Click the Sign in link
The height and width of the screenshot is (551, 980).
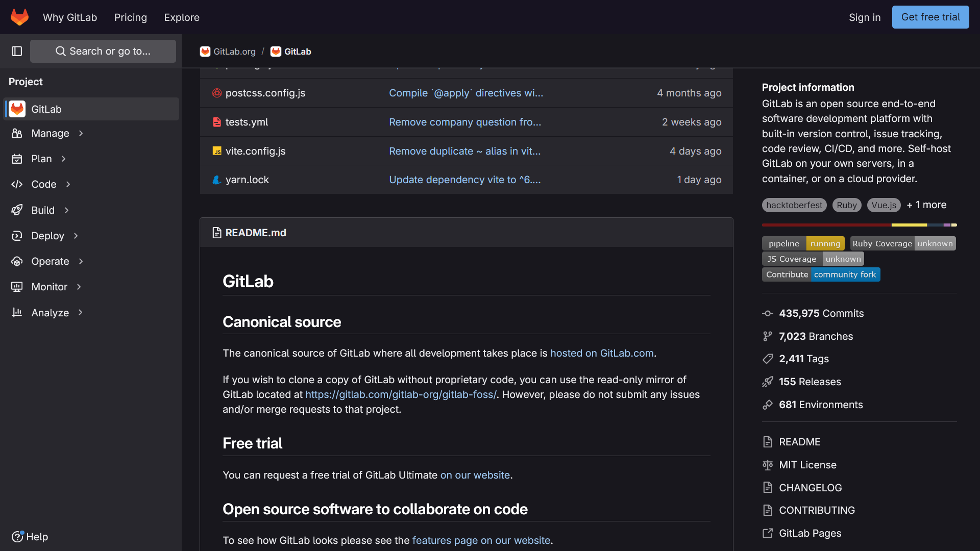pyautogui.click(x=865, y=17)
